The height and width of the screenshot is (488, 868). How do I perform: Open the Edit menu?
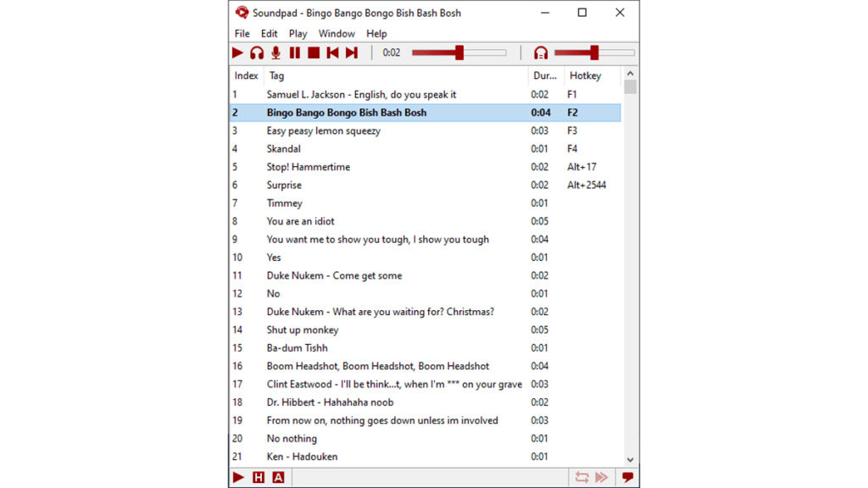(x=269, y=34)
